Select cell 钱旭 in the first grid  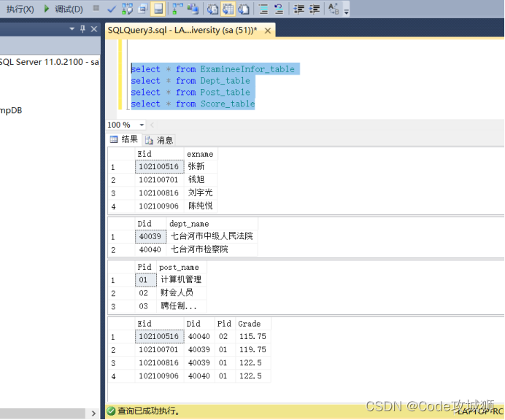click(201, 179)
